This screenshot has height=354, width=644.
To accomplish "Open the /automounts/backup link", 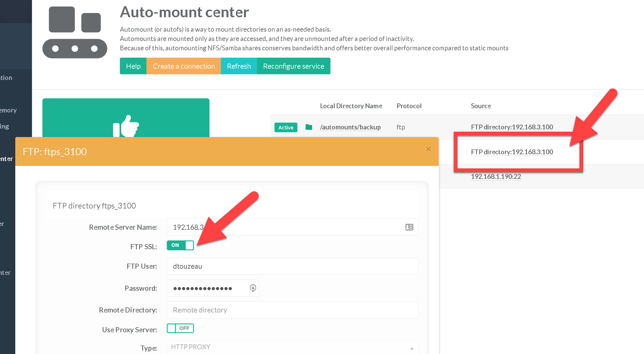I will pos(350,127).
